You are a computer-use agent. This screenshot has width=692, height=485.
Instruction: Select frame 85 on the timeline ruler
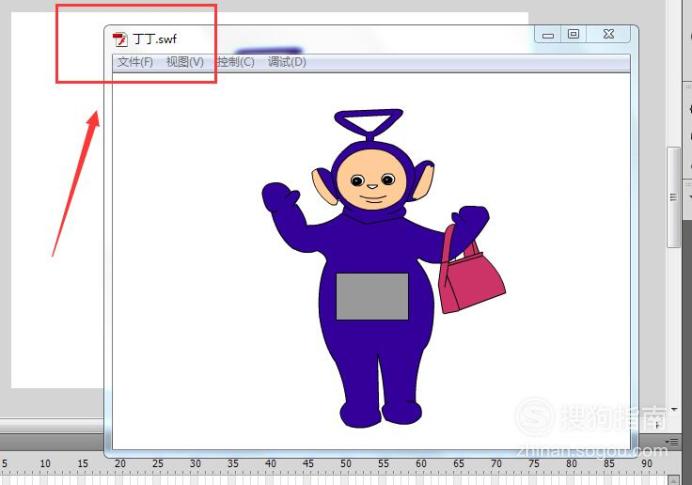coord(609,464)
